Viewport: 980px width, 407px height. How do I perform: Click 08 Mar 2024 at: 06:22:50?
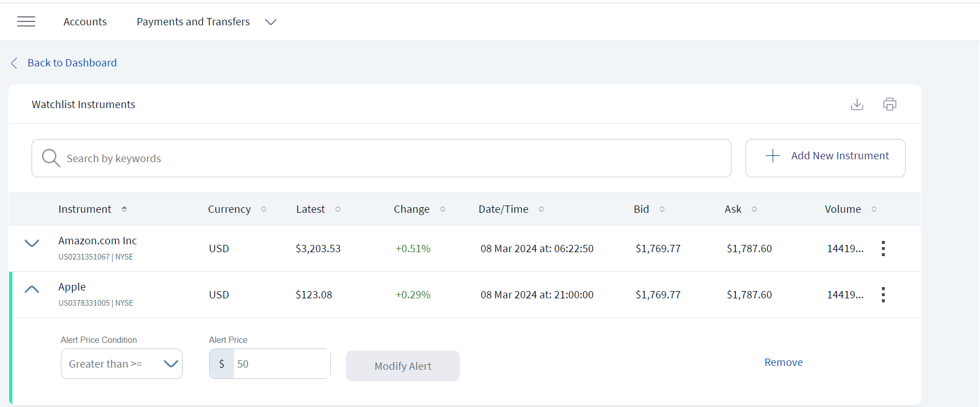click(537, 248)
